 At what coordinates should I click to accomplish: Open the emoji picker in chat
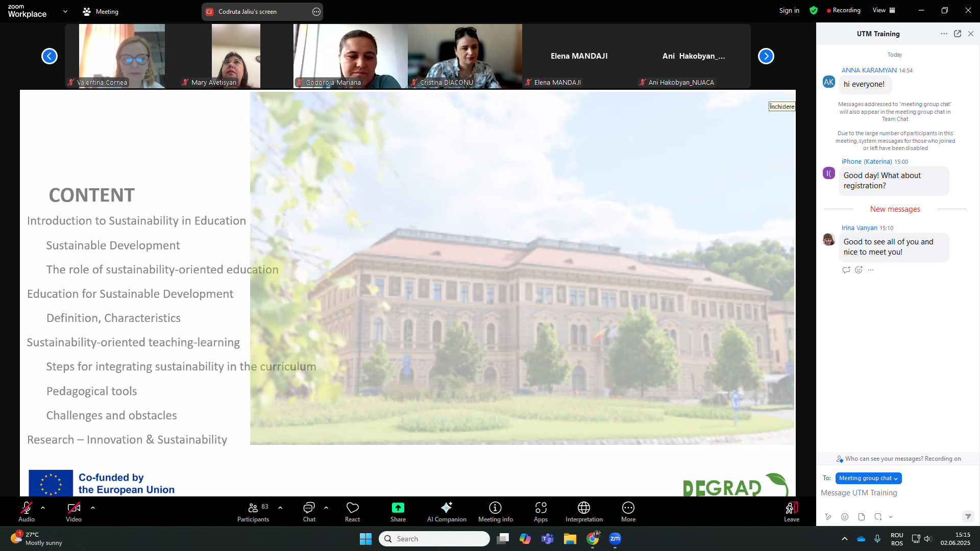845,517
